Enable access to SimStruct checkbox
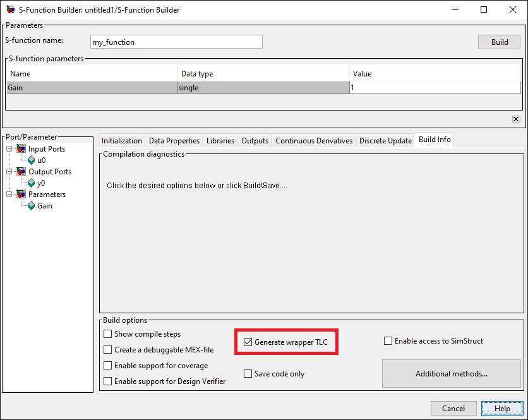528x420 pixels. coord(388,341)
